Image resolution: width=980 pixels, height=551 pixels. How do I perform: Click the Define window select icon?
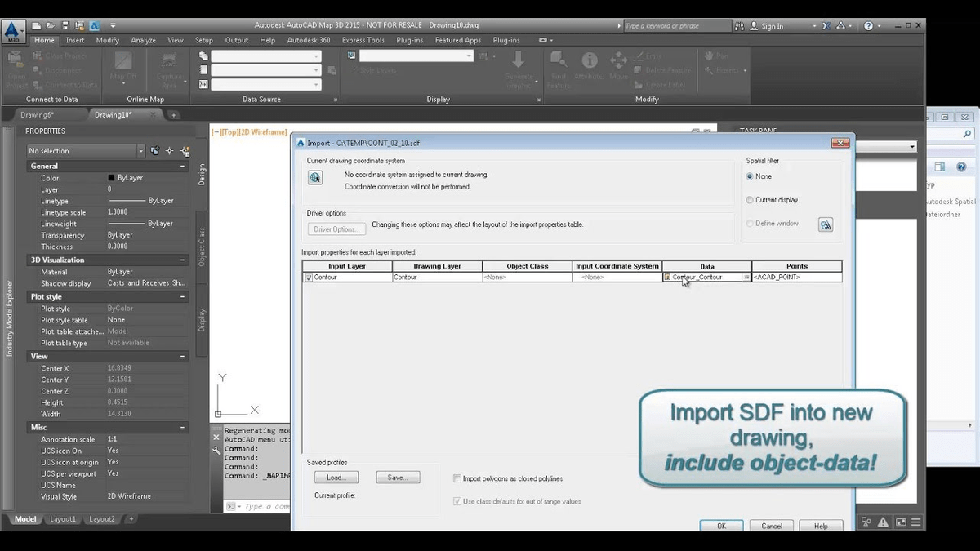825,224
